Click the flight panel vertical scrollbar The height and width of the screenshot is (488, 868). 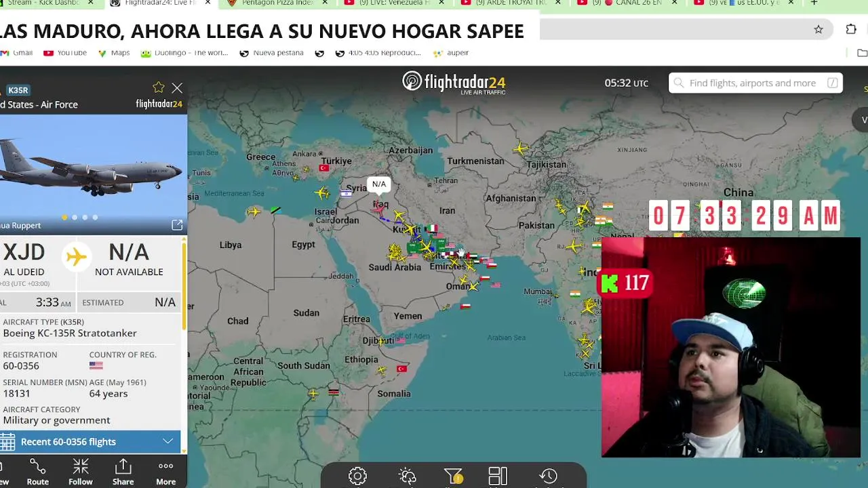(184, 285)
